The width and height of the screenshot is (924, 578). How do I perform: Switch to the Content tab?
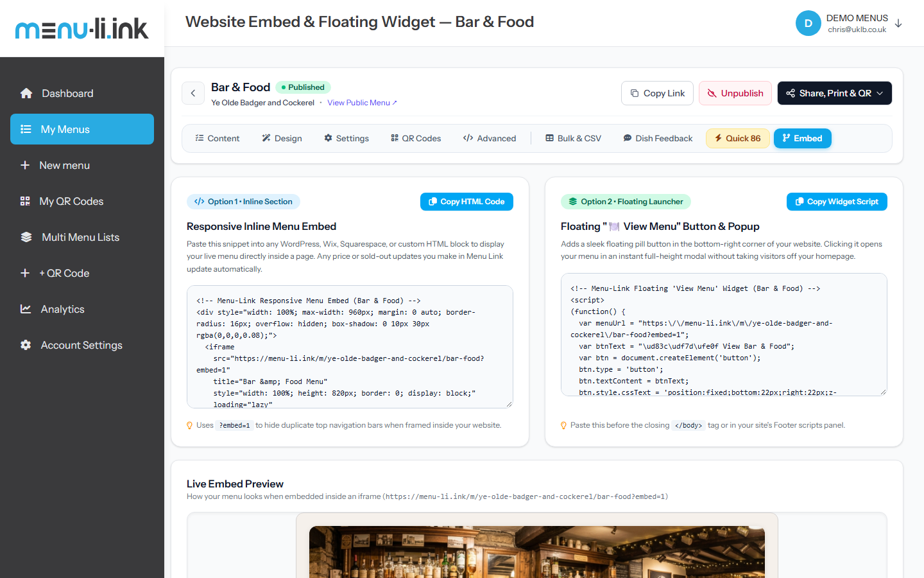click(x=217, y=138)
